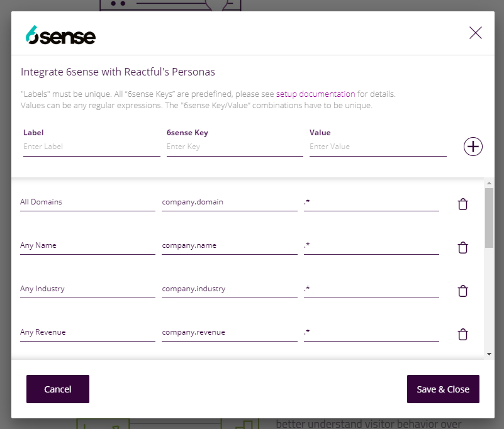Click the scrollbar down arrow
The image size is (504, 429).
489,354
